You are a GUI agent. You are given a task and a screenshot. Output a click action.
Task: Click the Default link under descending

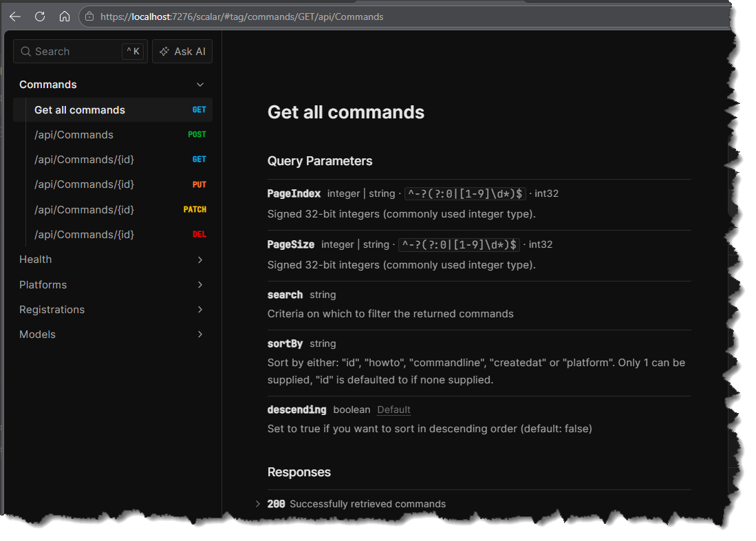[x=393, y=410]
